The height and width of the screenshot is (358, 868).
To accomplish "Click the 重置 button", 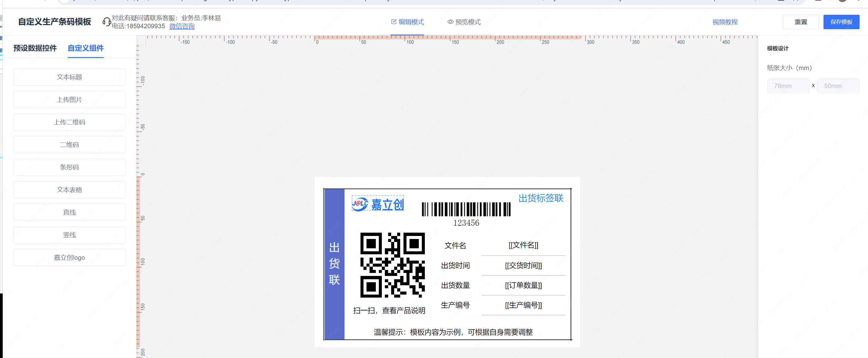I will point(801,22).
